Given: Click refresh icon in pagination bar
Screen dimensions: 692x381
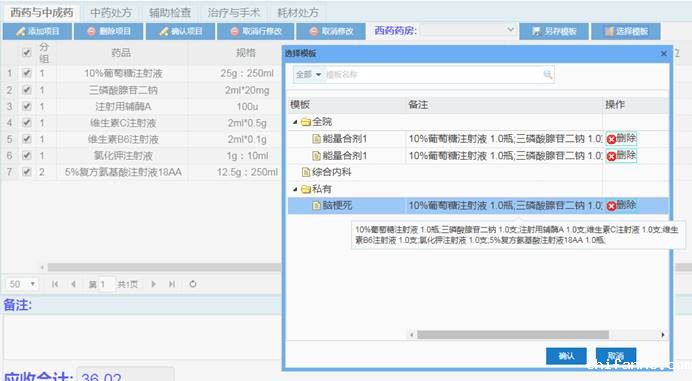Looking at the screenshot, I should click(193, 284).
